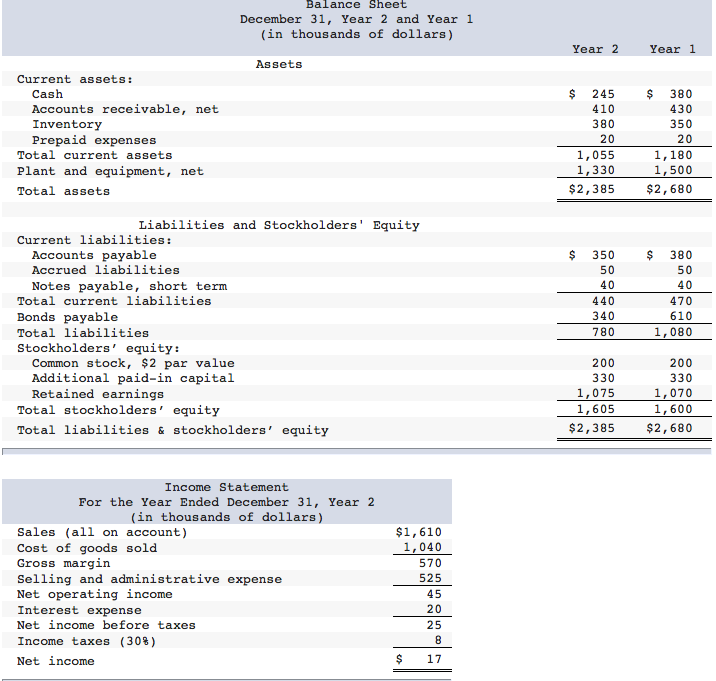This screenshot has height=681, width=716.
Task: Click 'Total current assets' label
Action: 95,155
